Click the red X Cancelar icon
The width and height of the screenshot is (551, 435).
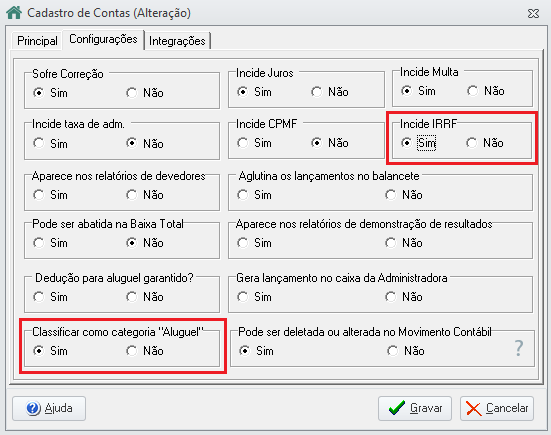[x=474, y=408]
